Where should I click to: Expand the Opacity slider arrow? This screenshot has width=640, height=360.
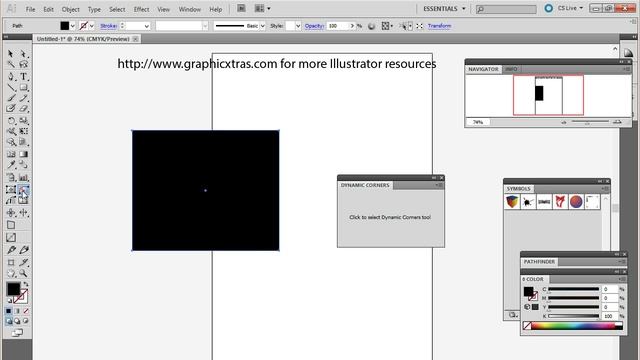click(352, 26)
